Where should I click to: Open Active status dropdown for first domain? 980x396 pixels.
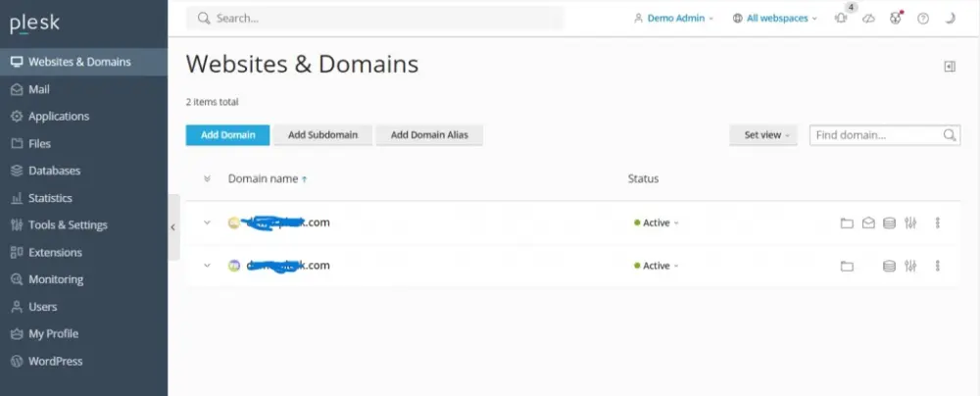[x=656, y=223]
